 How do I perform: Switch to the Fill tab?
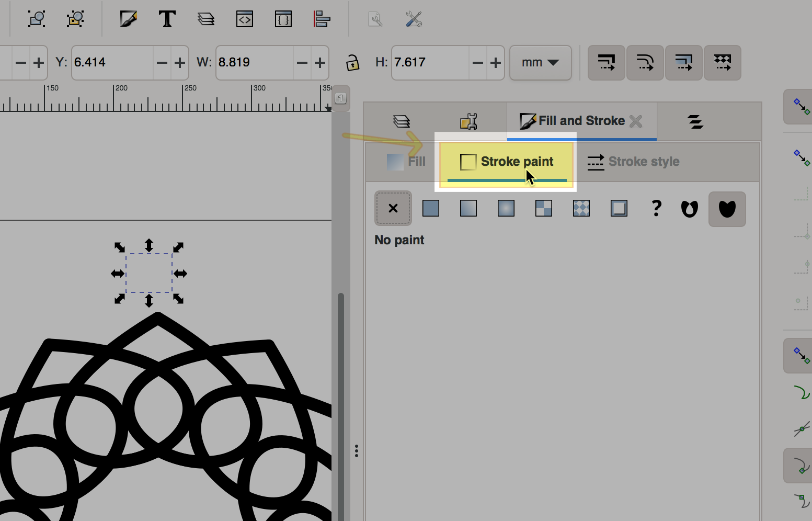406,162
